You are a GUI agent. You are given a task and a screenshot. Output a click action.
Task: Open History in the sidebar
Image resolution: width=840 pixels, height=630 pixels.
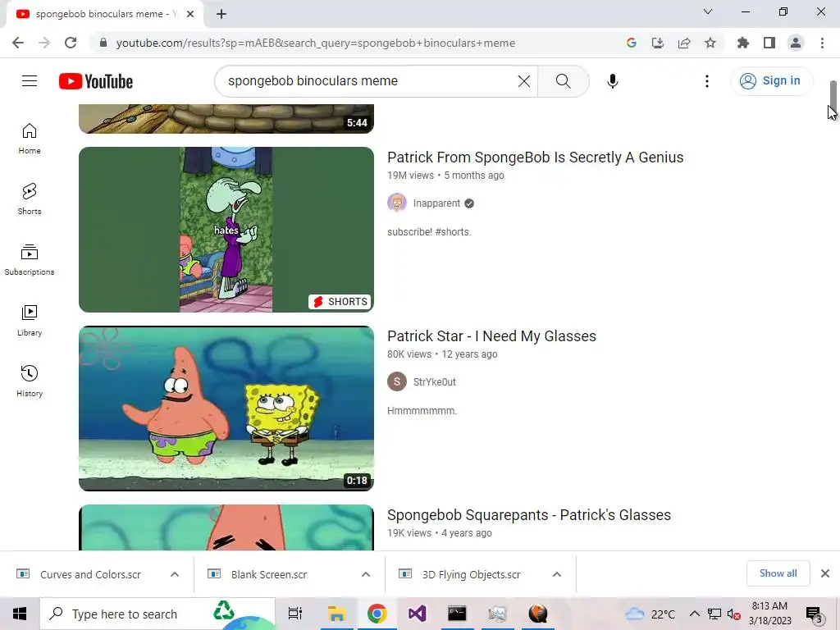[x=30, y=381]
